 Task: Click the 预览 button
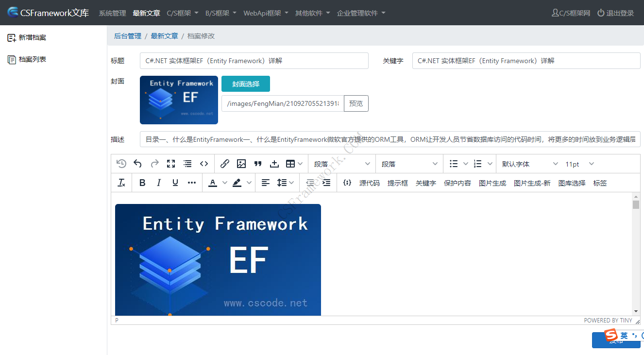pyautogui.click(x=356, y=103)
